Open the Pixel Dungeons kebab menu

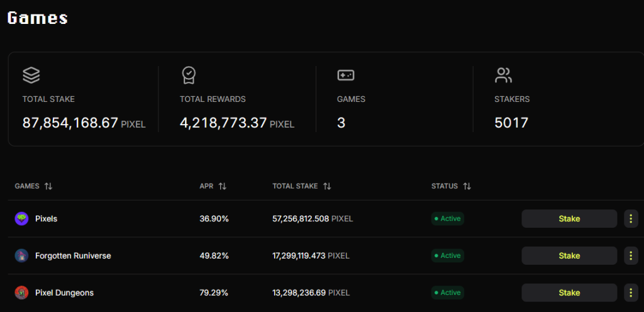tap(631, 292)
